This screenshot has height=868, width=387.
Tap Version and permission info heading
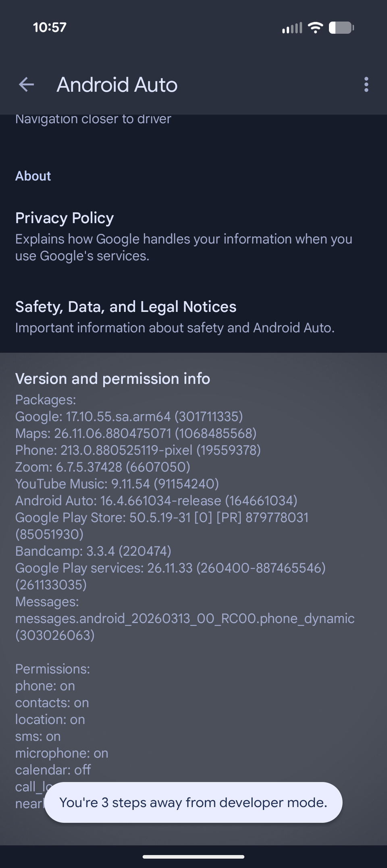pyautogui.click(x=112, y=379)
